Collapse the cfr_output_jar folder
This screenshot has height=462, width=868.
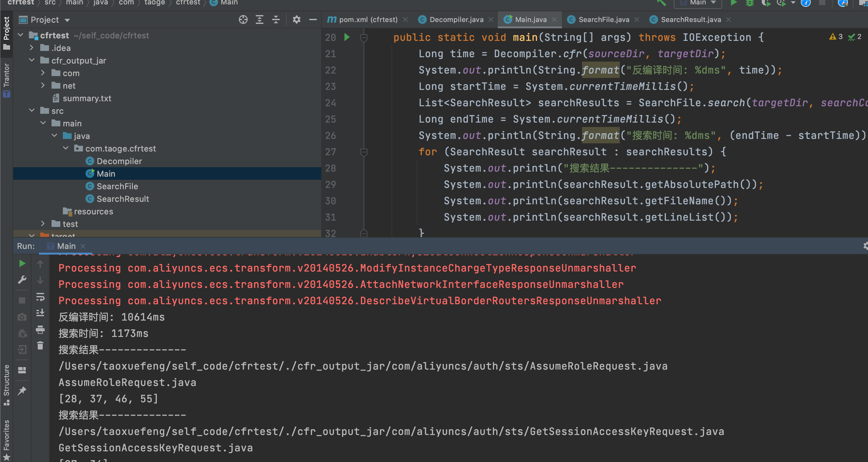point(32,60)
